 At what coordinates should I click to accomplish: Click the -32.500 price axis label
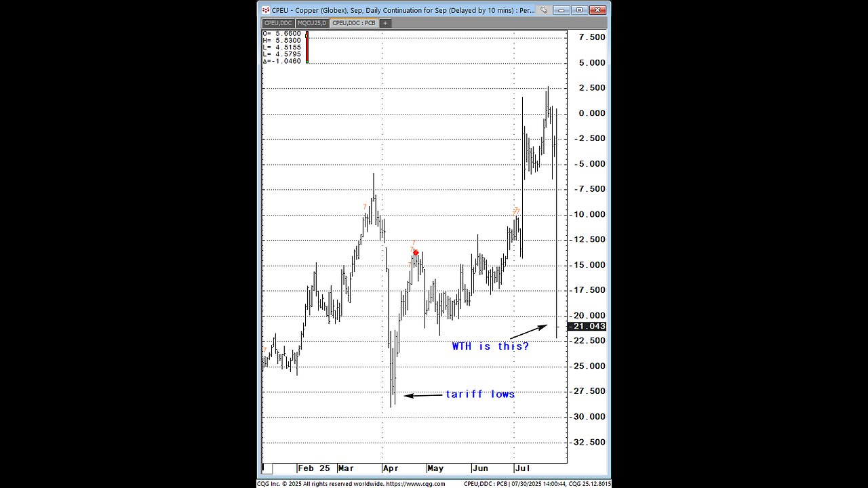[588, 442]
